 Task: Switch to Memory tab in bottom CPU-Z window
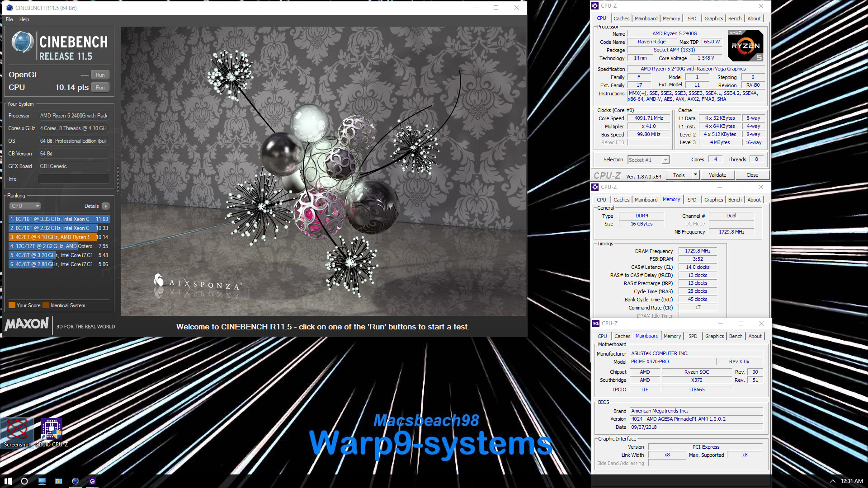pos(672,336)
